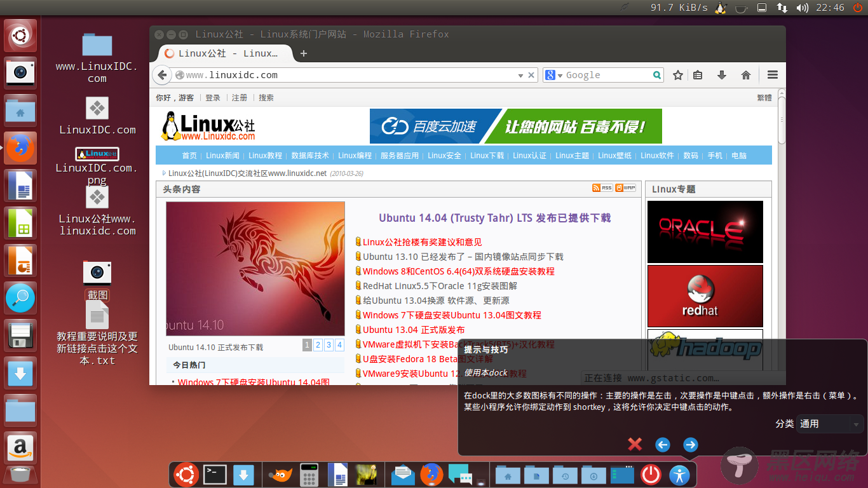Open the volume indicator in top panel

[x=803, y=8]
